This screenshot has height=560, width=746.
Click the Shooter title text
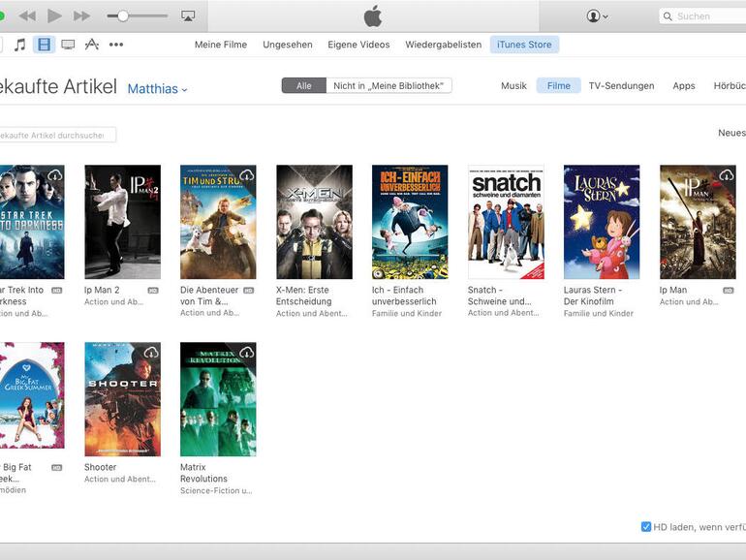click(101, 467)
